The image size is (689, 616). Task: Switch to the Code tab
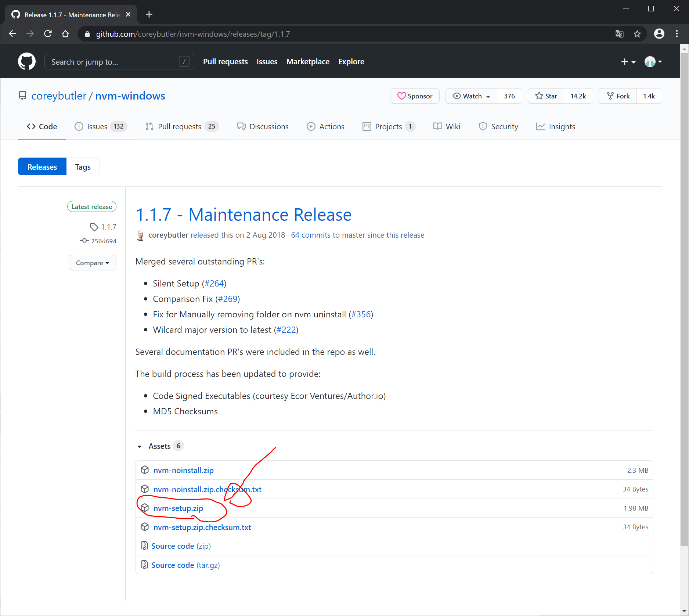tap(42, 126)
